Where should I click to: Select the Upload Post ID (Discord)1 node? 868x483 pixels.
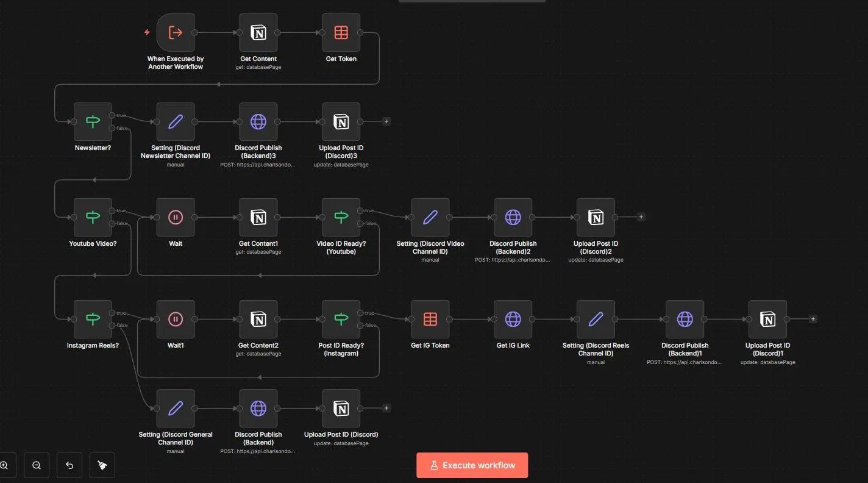(x=767, y=318)
